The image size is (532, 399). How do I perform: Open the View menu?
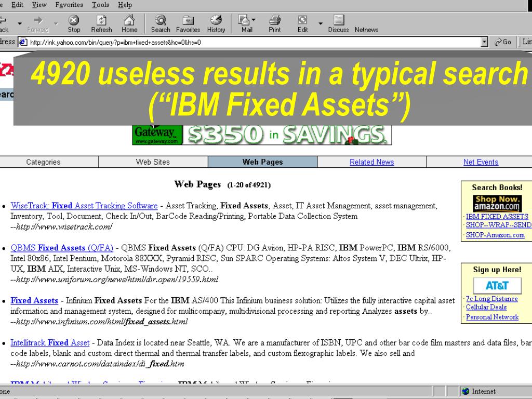39,5
